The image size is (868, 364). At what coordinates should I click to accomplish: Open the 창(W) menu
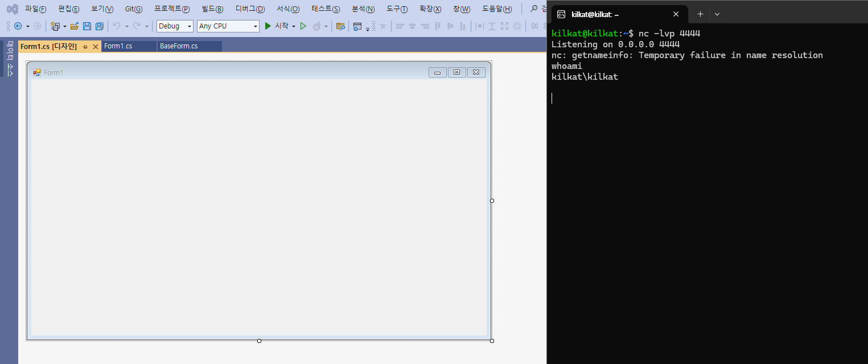coord(462,9)
